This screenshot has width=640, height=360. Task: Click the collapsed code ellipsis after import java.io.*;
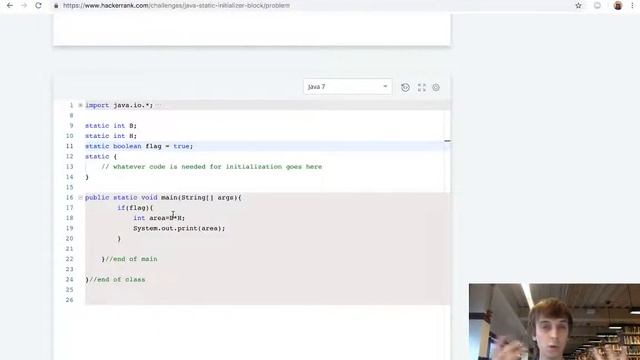(158, 105)
